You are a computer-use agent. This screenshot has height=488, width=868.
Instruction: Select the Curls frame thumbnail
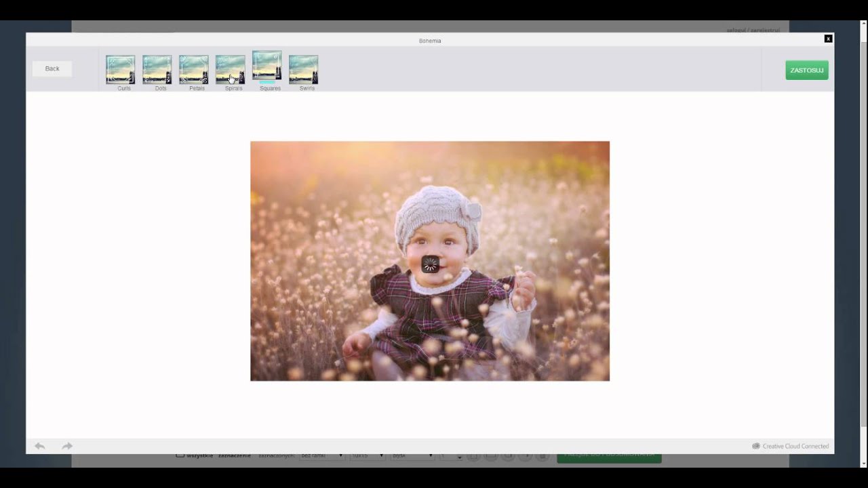(x=121, y=69)
